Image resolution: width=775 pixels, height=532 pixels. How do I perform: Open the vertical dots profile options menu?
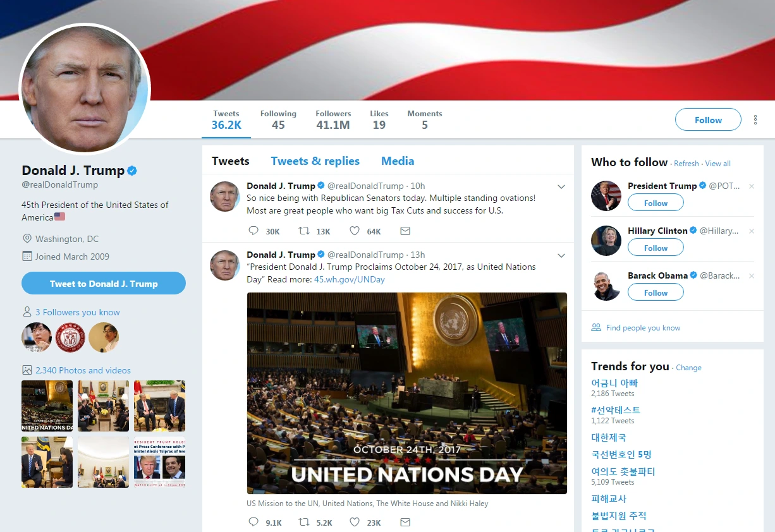(x=755, y=119)
